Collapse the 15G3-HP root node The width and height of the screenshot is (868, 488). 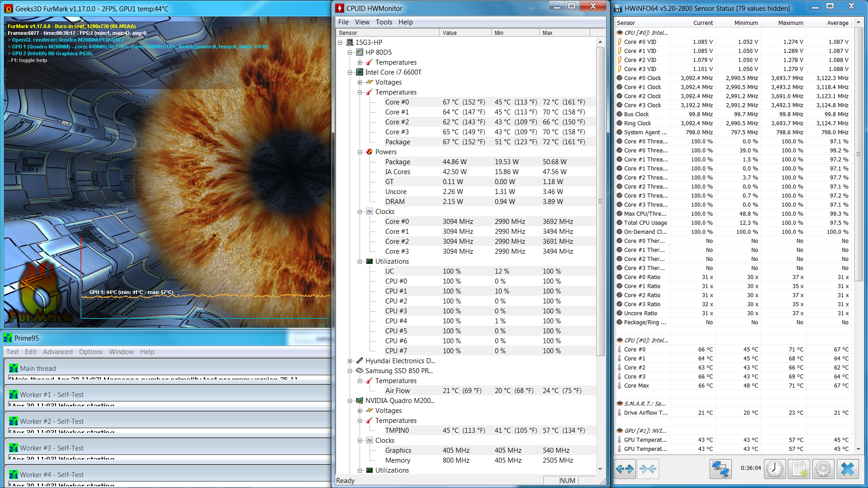pos(340,43)
